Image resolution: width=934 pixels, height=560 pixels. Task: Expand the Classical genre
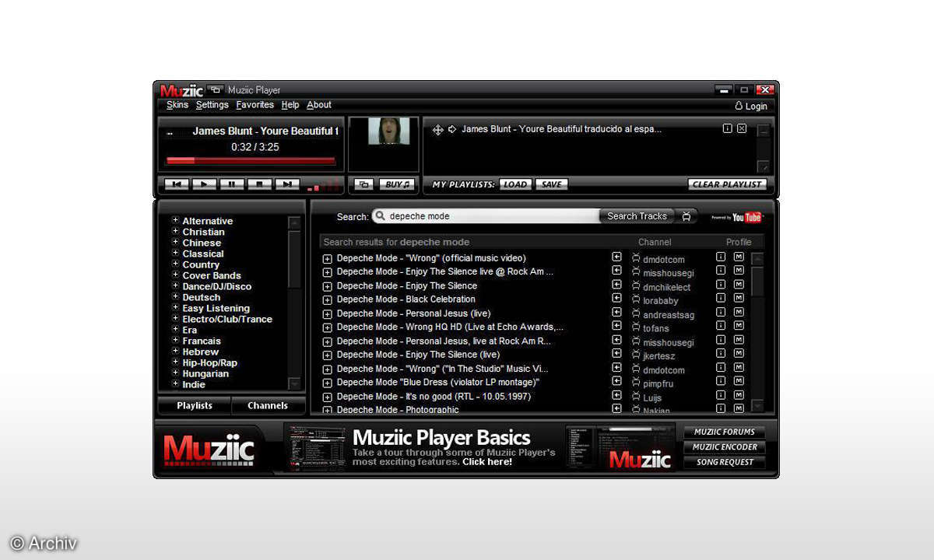tap(176, 253)
